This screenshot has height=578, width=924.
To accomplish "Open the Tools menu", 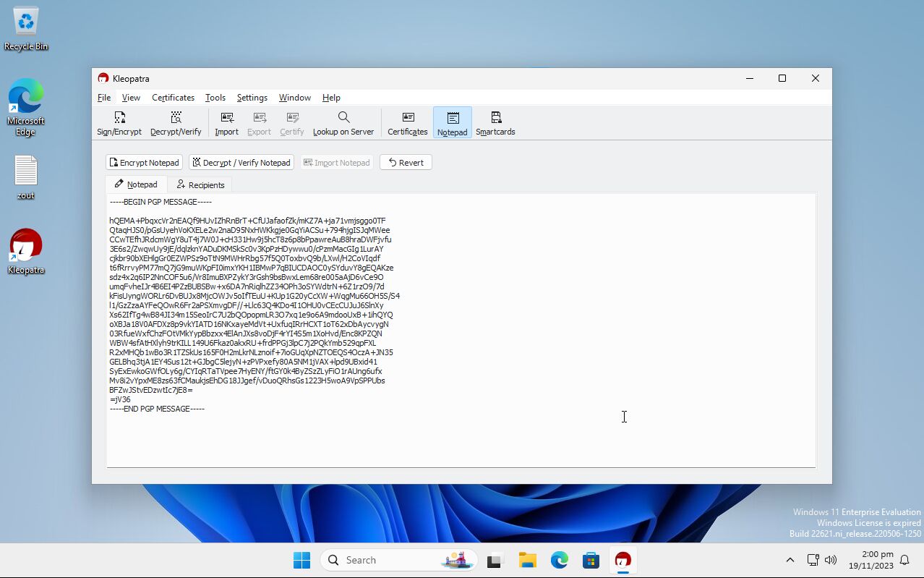I will pyautogui.click(x=215, y=97).
